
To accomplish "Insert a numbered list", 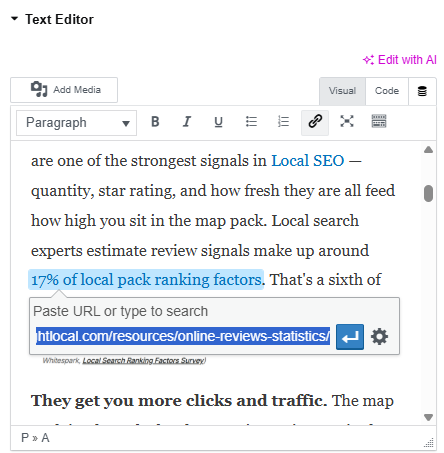I will [283, 122].
